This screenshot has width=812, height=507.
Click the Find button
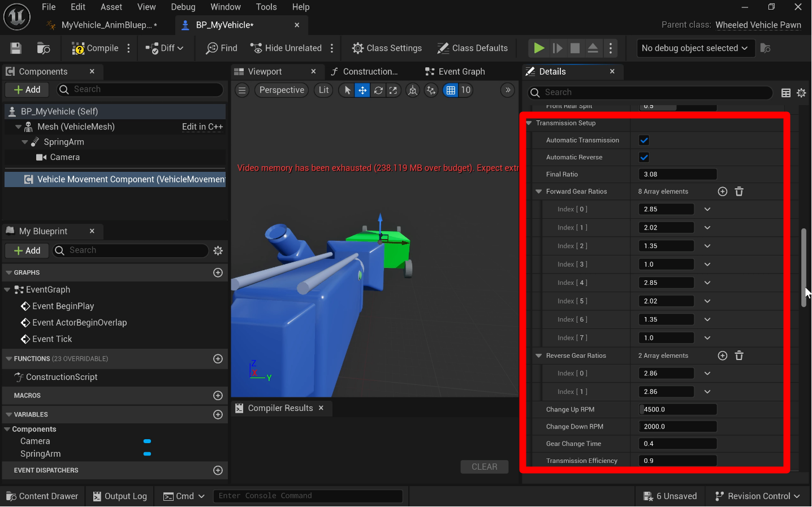tap(222, 48)
